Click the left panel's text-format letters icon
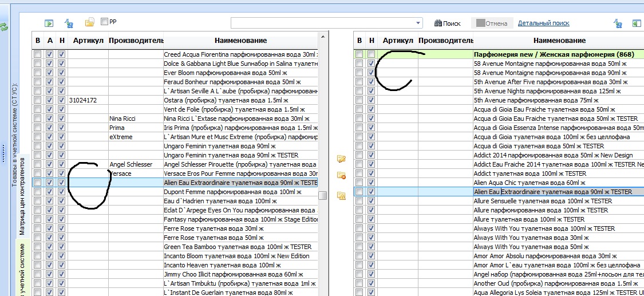Image resolution: width=644 pixels, height=296 pixels. click(x=69, y=23)
